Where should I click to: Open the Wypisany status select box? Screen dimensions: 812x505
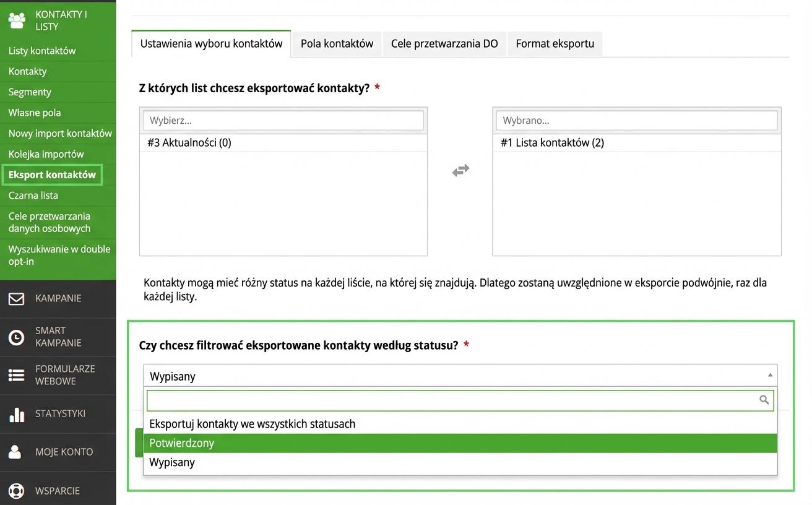click(x=460, y=376)
